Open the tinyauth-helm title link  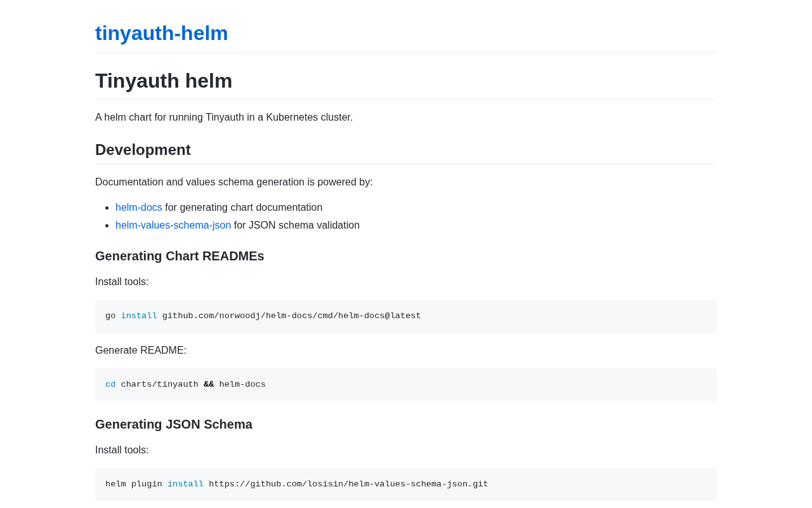pyautogui.click(x=161, y=33)
